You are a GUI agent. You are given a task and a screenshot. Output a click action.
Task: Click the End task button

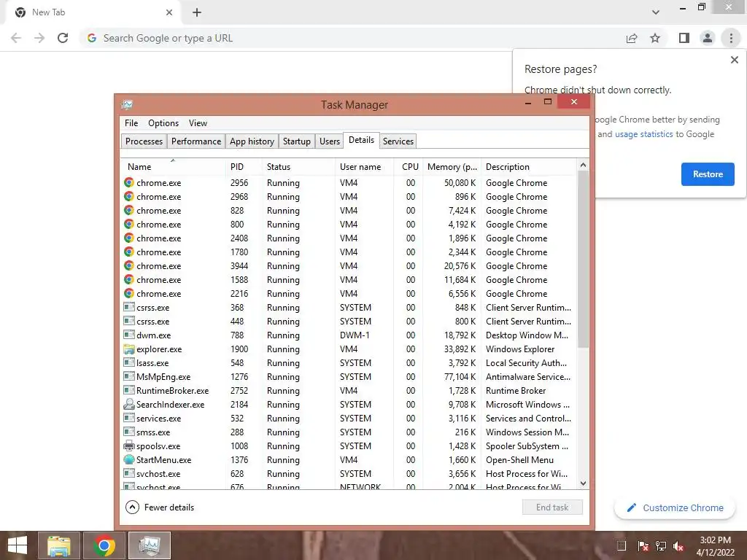click(552, 507)
